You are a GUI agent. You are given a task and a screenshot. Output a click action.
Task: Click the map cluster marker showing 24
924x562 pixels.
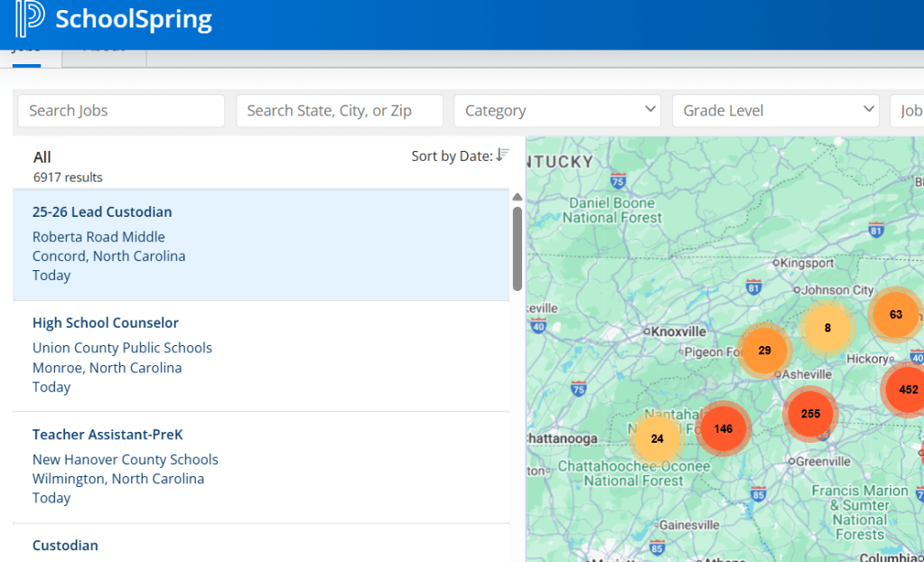[x=657, y=438]
